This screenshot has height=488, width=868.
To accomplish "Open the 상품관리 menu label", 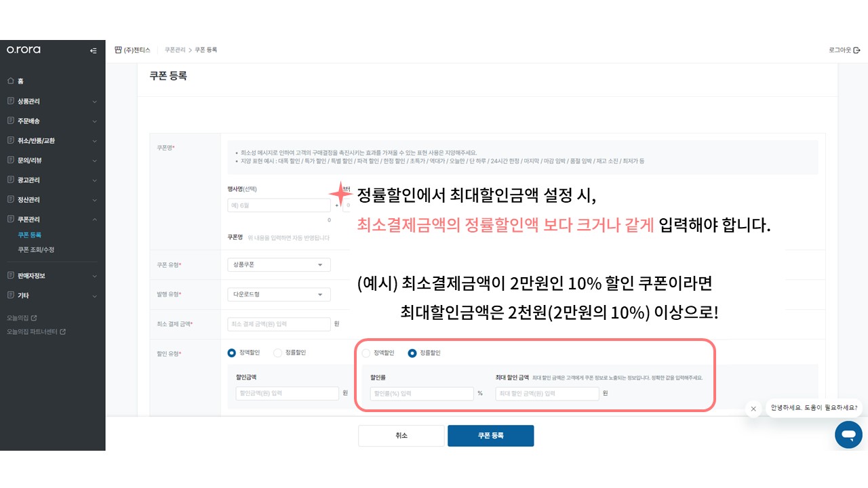I will click(x=28, y=101).
